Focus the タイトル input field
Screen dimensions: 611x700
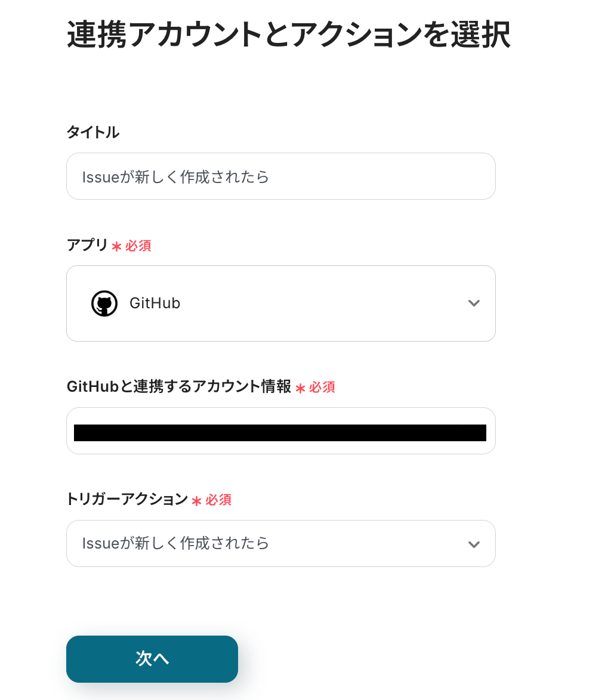[x=280, y=176]
